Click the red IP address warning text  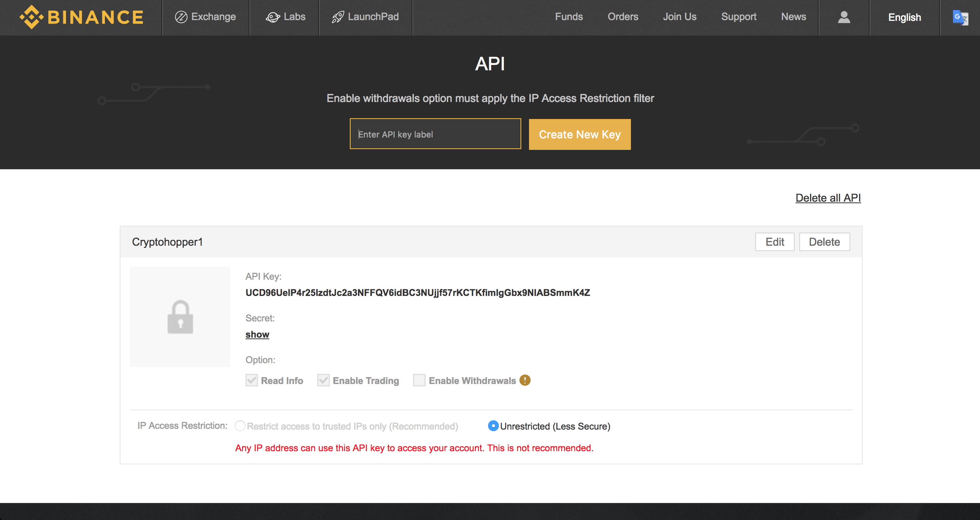(x=414, y=448)
